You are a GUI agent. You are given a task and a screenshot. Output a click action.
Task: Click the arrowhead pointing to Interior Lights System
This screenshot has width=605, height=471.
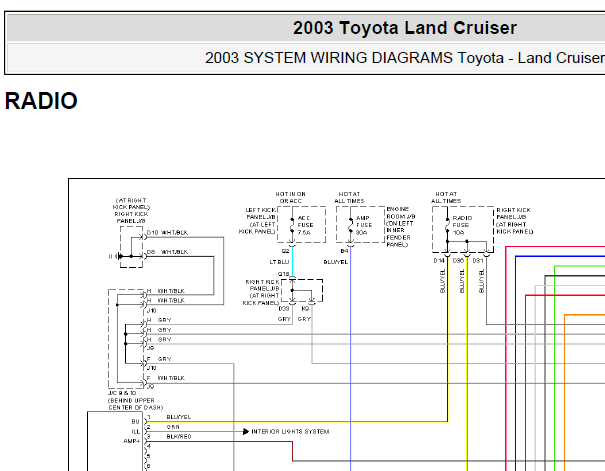coord(246,432)
